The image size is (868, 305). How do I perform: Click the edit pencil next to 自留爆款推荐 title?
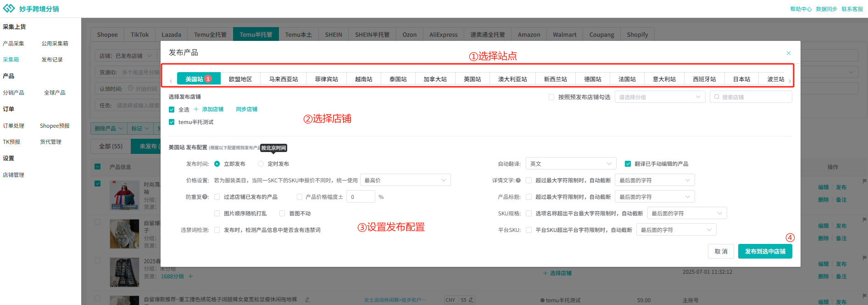[x=307, y=299]
